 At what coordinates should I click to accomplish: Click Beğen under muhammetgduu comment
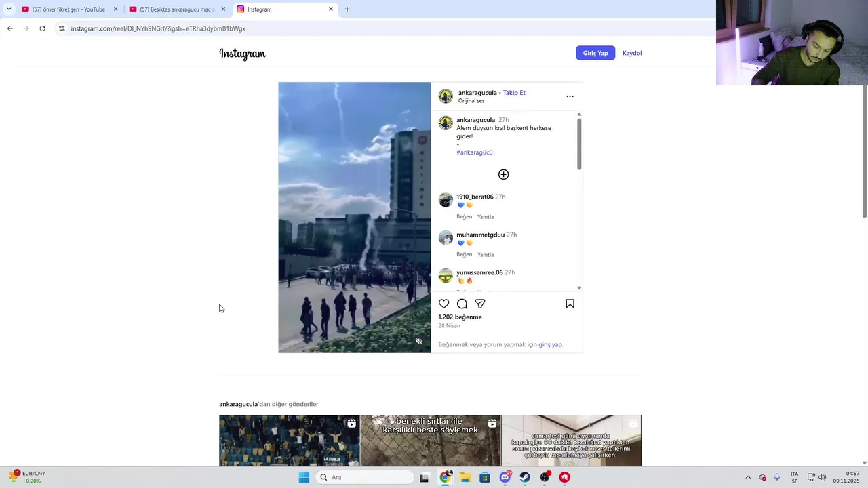(x=464, y=255)
